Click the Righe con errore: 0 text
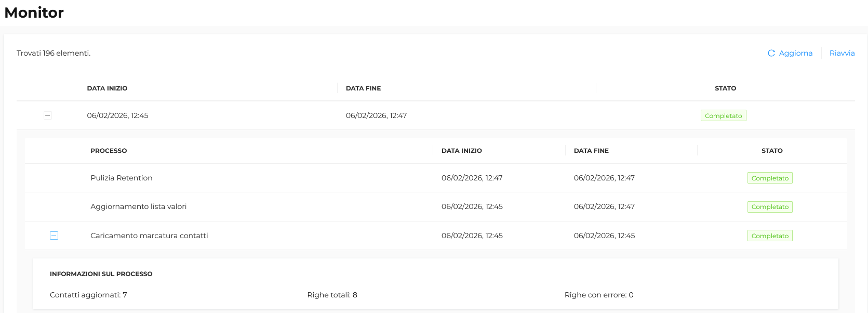This screenshot has width=868, height=313. pos(599,295)
